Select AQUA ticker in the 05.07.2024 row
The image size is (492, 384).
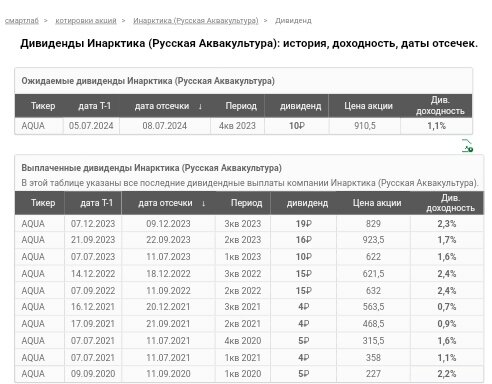pyautogui.click(x=33, y=126)
